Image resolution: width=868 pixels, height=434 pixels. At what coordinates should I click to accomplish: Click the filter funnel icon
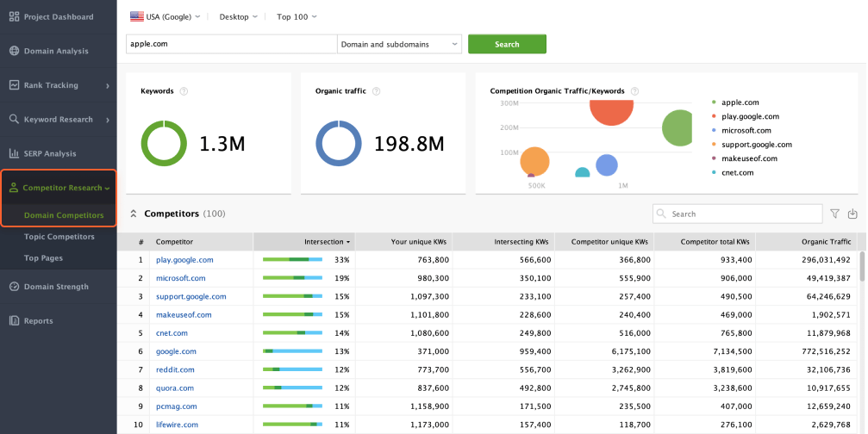point(834,214)
